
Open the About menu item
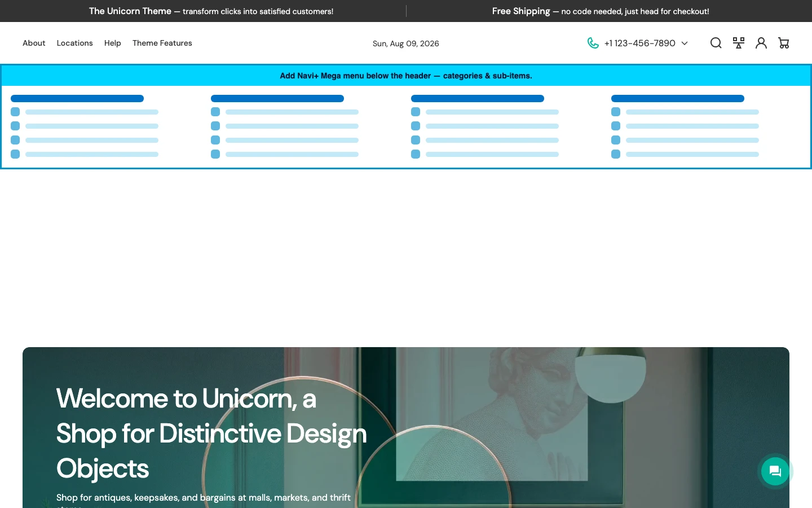(x=34, y=43)
